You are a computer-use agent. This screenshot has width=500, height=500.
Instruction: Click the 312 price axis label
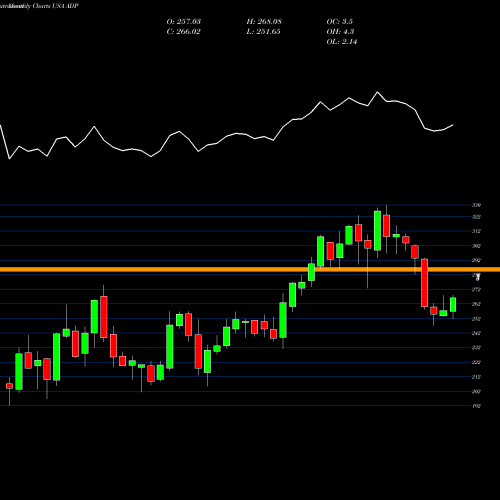pyautogui.click(x=476, y=231)
